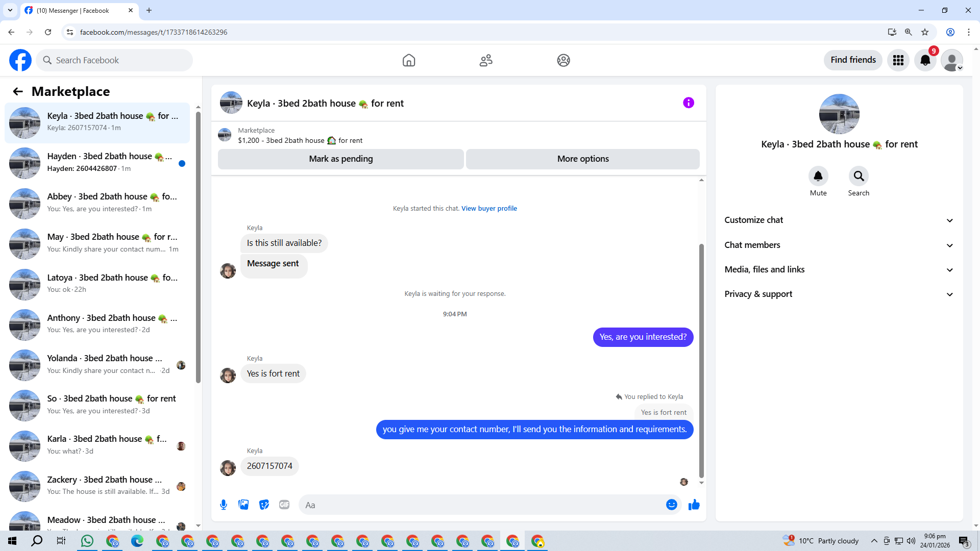The width and height of the screenshot is (980, 551).
Task: Type in the Aa message input field
Action: tap(480, 505)
